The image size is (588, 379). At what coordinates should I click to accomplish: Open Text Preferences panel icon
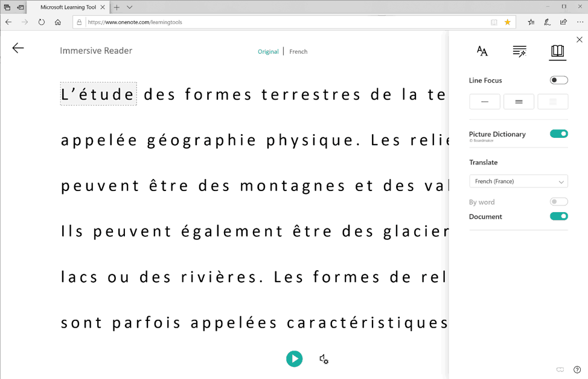point(482,51)
